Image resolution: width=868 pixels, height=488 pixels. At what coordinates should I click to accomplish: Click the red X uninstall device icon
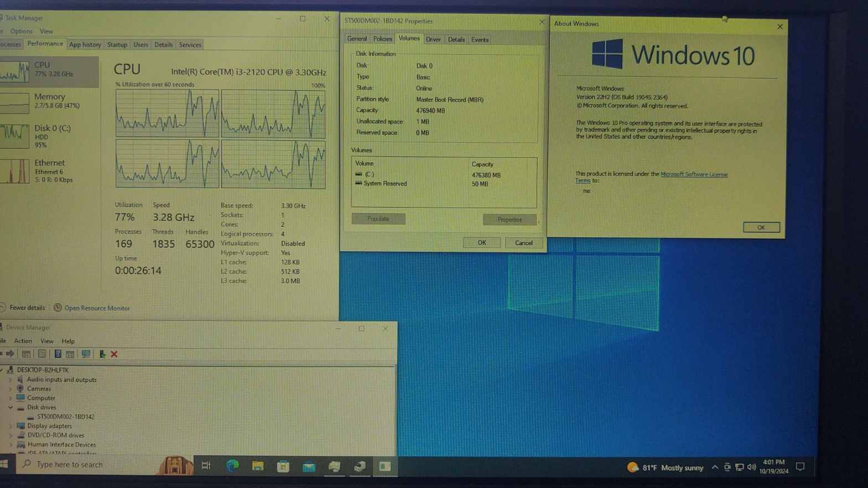114,354
